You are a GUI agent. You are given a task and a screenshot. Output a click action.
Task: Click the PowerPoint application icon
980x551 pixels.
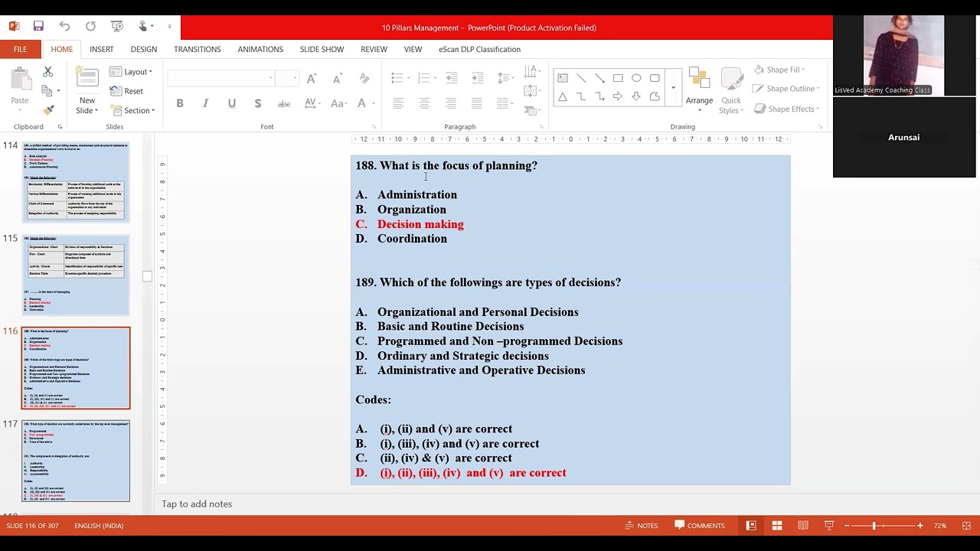click(14, 27)
